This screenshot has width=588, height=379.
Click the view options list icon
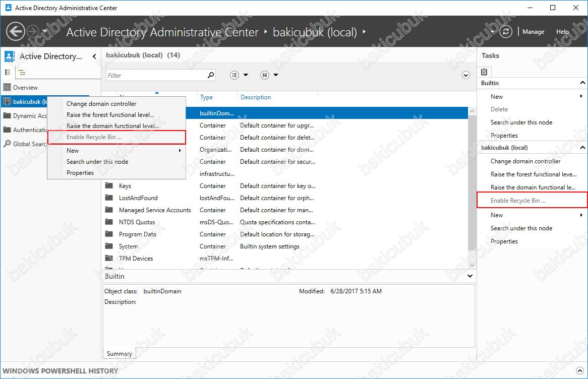[x=234, y=75]
